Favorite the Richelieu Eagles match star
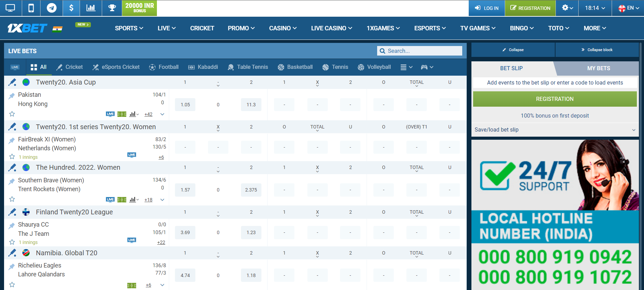This screenshot has width=644, height=290. pyautogui.click(x=12, y=285)
